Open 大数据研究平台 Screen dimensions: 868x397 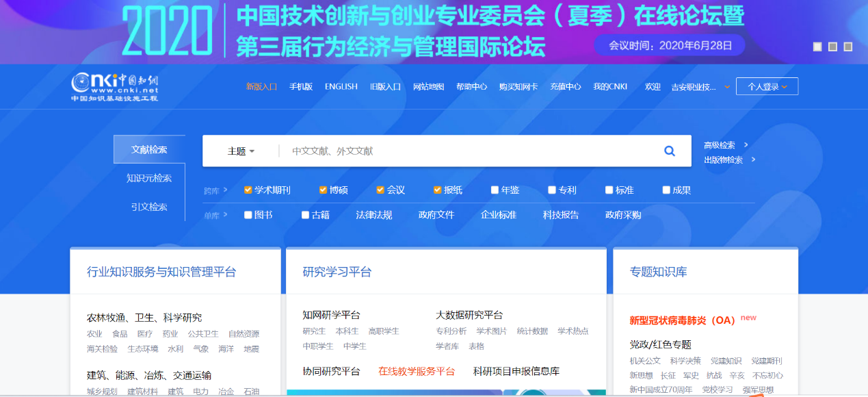point(469,315)
